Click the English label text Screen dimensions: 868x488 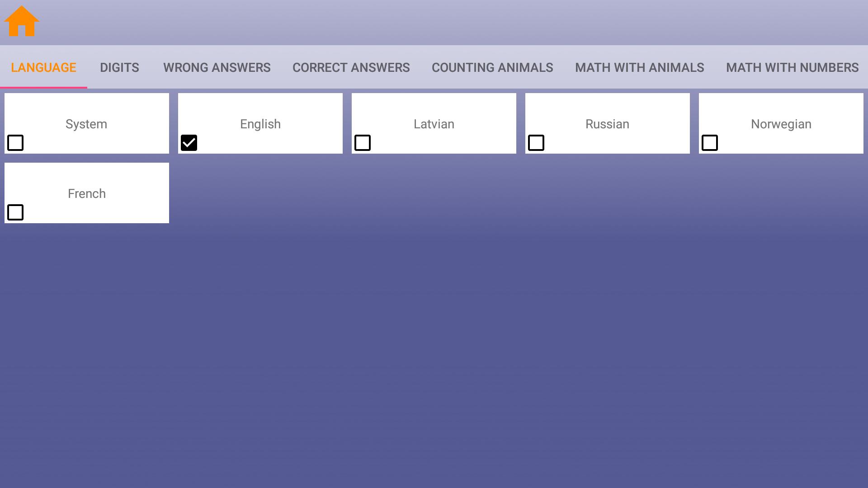pos(260,124)
